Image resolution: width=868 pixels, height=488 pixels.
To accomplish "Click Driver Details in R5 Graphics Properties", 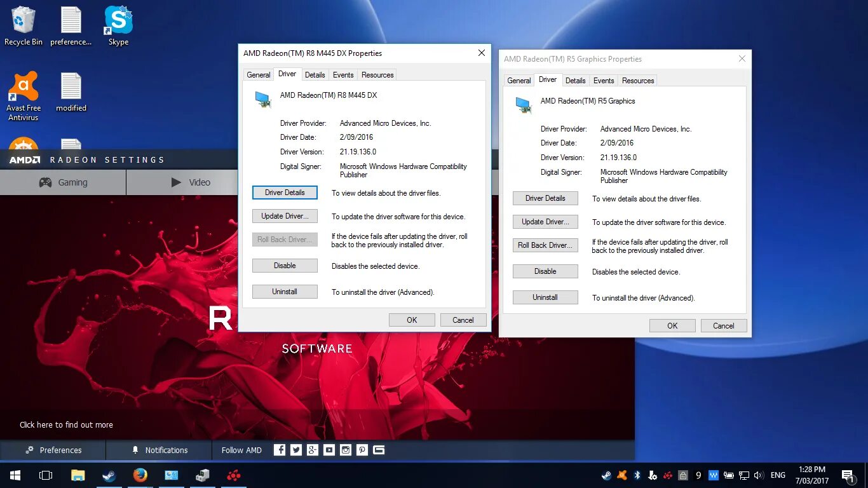I will pyautogui.click(x=545, y=198).
